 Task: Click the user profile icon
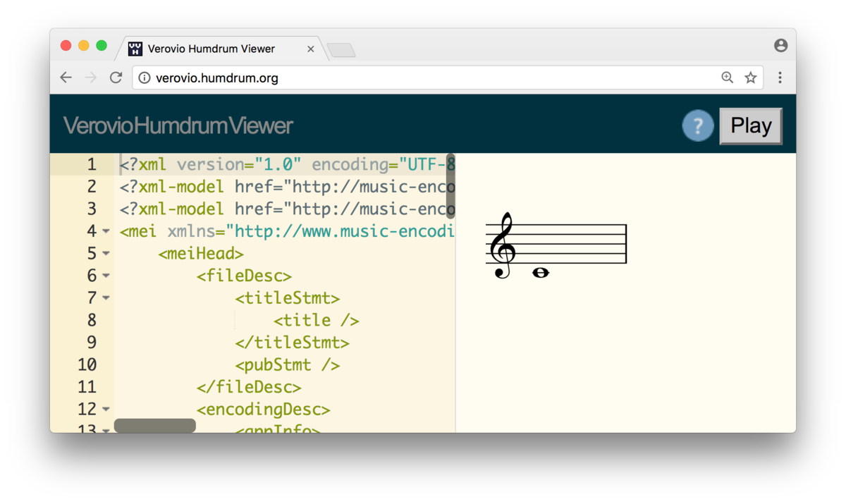click(780, 46)
